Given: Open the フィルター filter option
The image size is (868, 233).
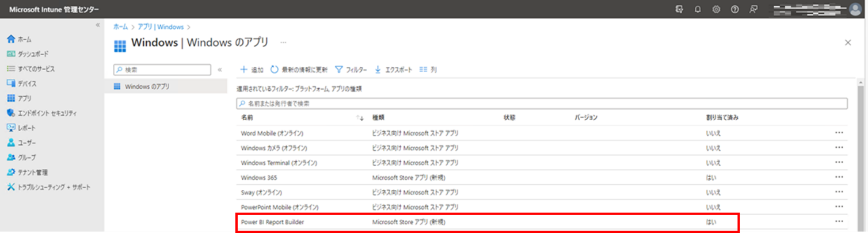Looking at the screenshot, I should [351, 70].
